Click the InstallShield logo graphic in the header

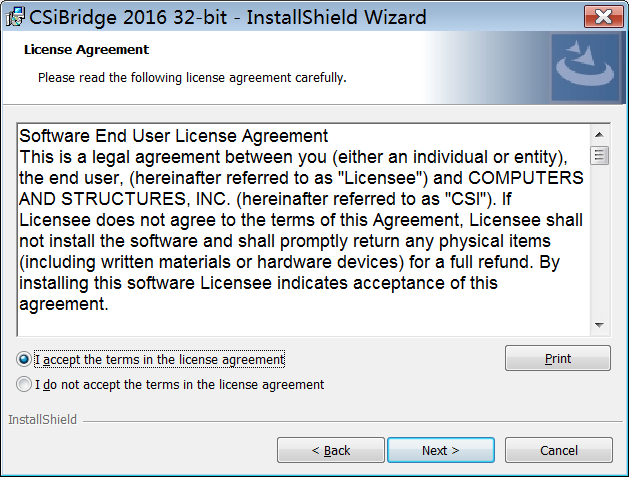(x=588, y=67)
